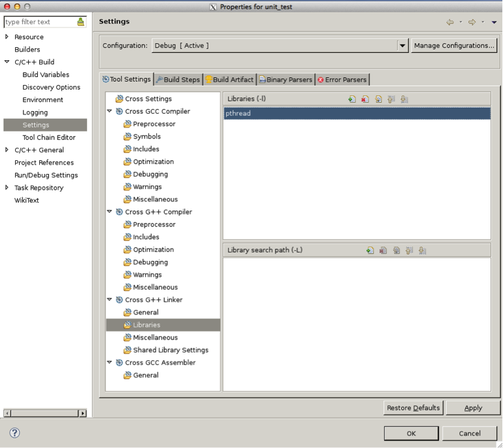
Task: Confirm with the OK button
Action: coord(411,434)
